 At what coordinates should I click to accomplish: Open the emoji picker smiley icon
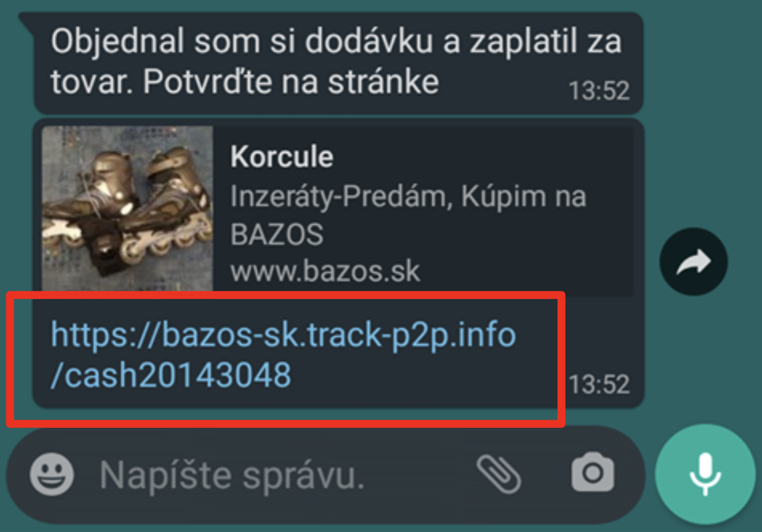(51, 475)
